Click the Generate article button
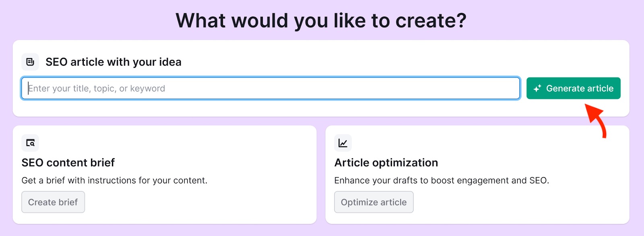Viewport: 644px width, 236px height. click(574, 88)
